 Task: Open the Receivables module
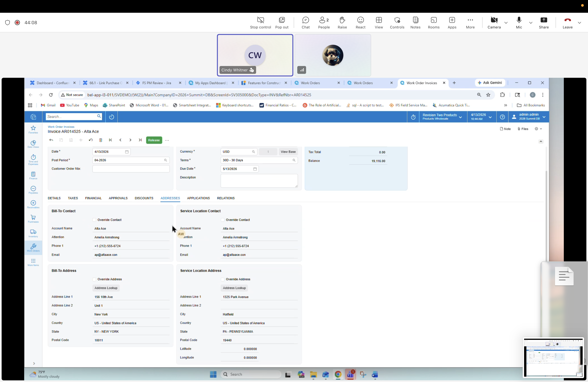tap(33, 204)
